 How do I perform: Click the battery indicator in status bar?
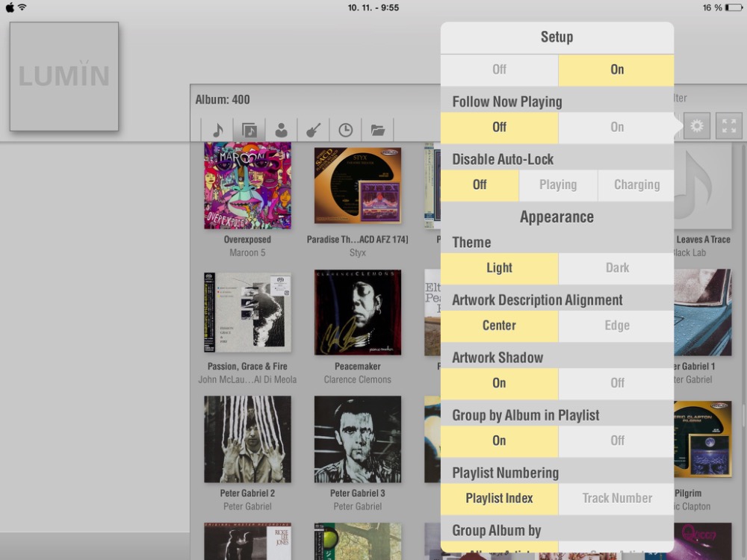click(733, 7)
